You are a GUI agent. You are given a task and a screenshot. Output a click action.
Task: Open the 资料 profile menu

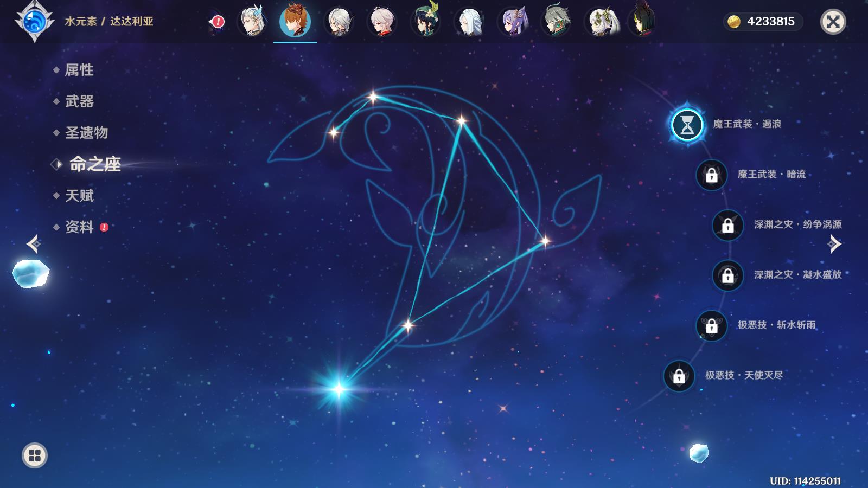[x=79, y=227]
